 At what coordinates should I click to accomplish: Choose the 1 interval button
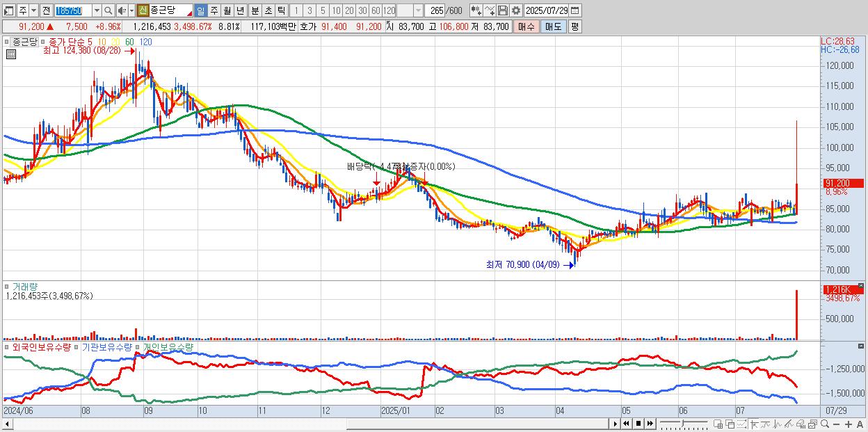pos(296,11)
